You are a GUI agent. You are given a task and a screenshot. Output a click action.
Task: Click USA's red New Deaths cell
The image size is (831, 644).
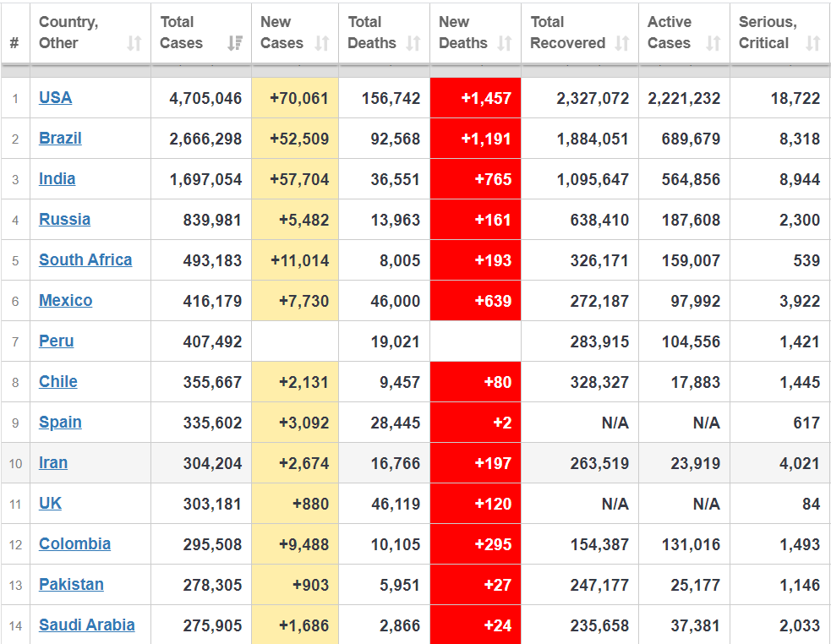(x=475, y=98)
